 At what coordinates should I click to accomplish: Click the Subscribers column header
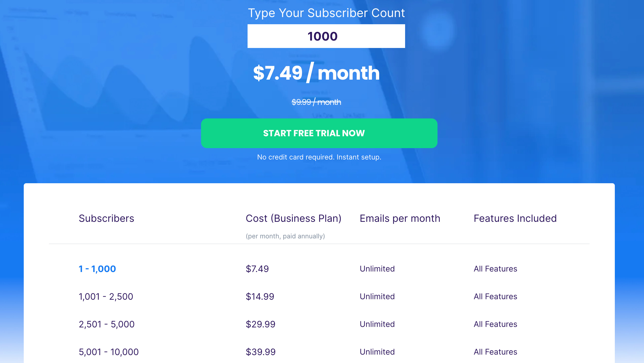click(107, 218)
